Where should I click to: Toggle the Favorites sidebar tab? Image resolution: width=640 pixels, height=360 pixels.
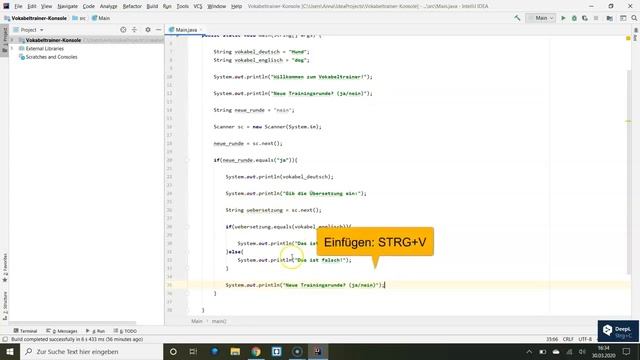point(5,267)
